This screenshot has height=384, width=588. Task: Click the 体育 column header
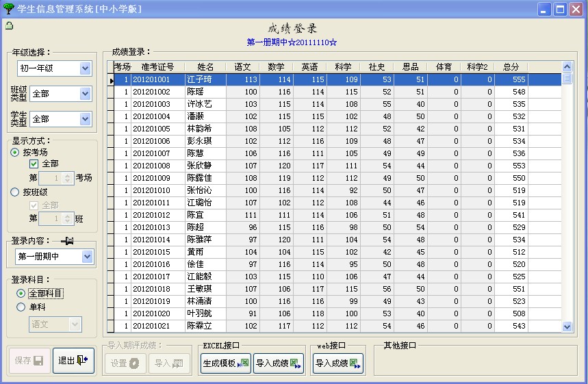(x=444, y=67)
